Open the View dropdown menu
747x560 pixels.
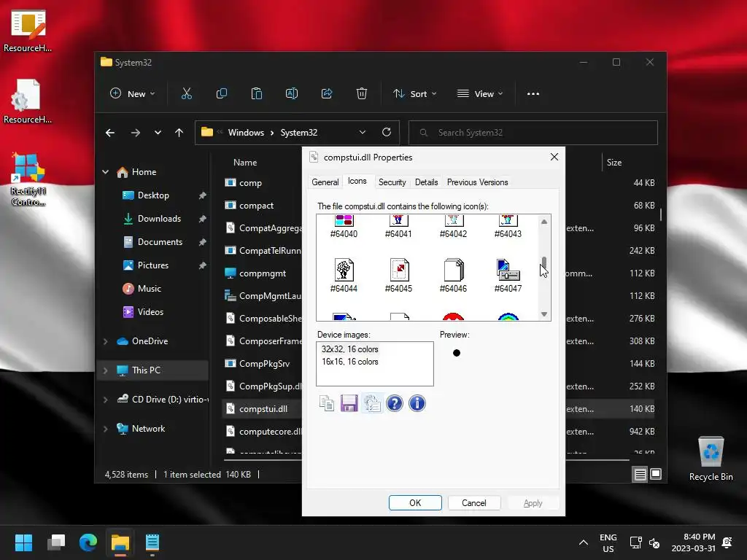point(480,94)
